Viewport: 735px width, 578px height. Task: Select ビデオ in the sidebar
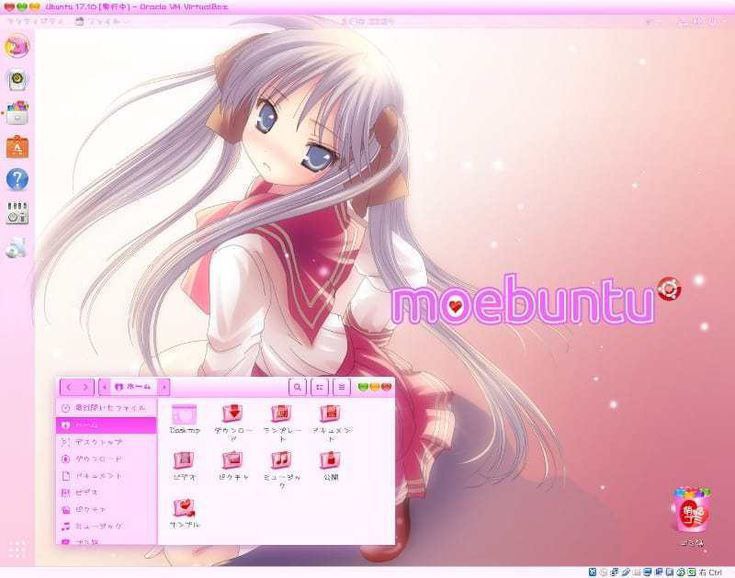[x=106, y=493]
